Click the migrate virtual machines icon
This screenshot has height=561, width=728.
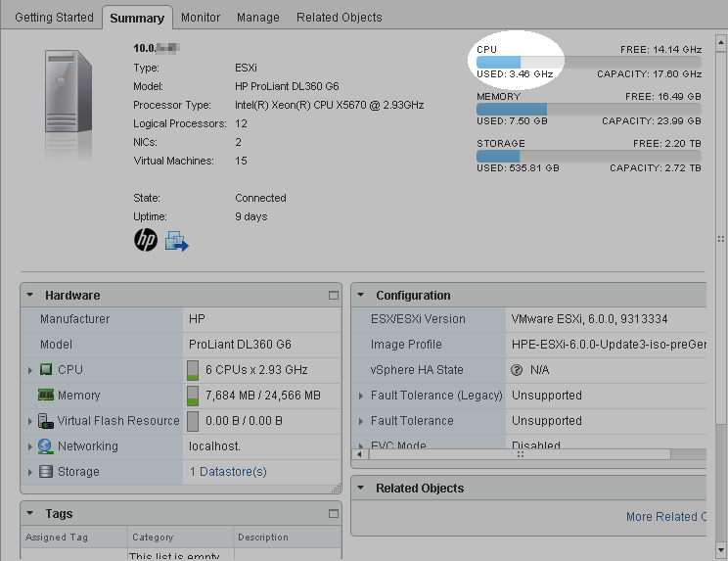click(176, 241)
